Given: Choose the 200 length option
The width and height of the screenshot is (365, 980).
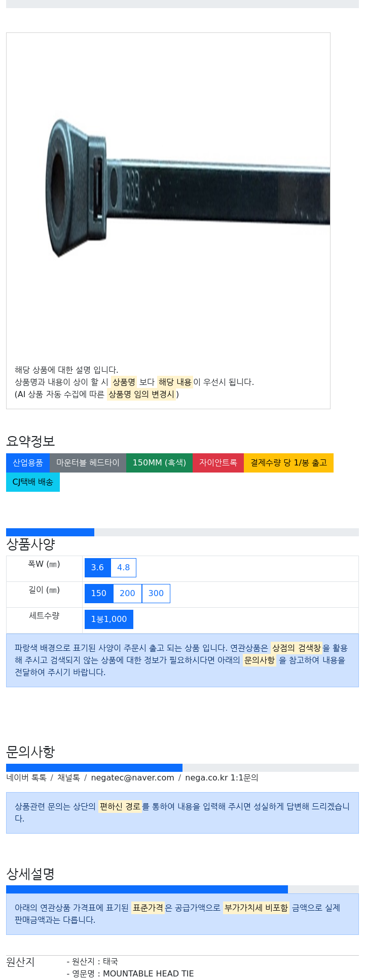Looking at the screenshot, I should (x=127, y=594).
